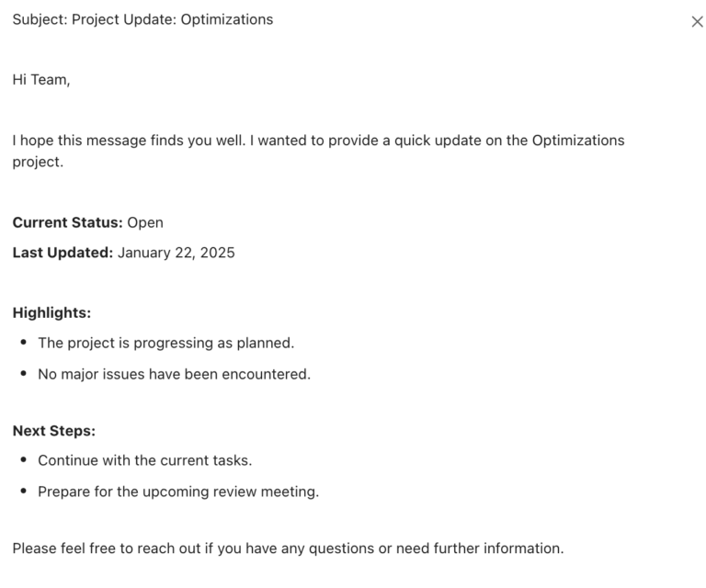
Task: Click the Subject line text
Action: click(142, 19)
